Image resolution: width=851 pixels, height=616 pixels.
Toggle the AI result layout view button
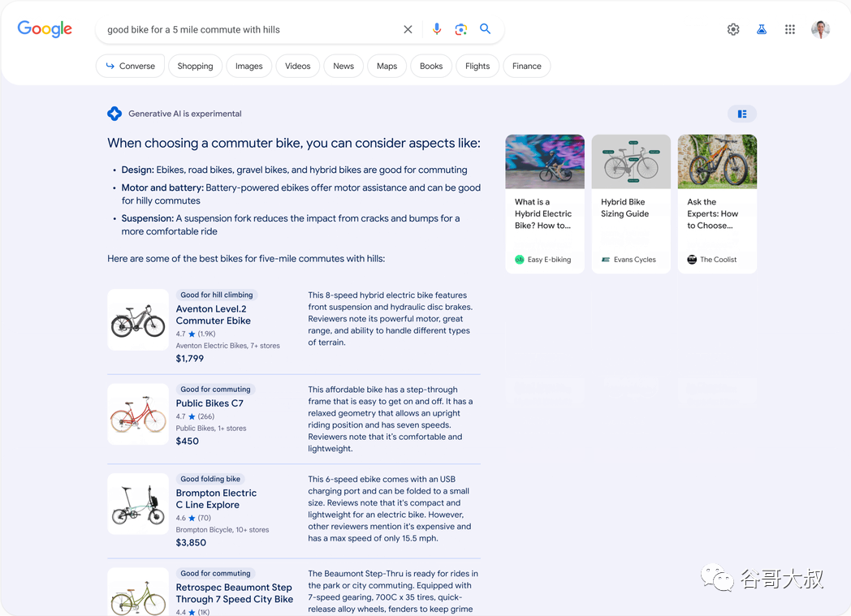742,114
